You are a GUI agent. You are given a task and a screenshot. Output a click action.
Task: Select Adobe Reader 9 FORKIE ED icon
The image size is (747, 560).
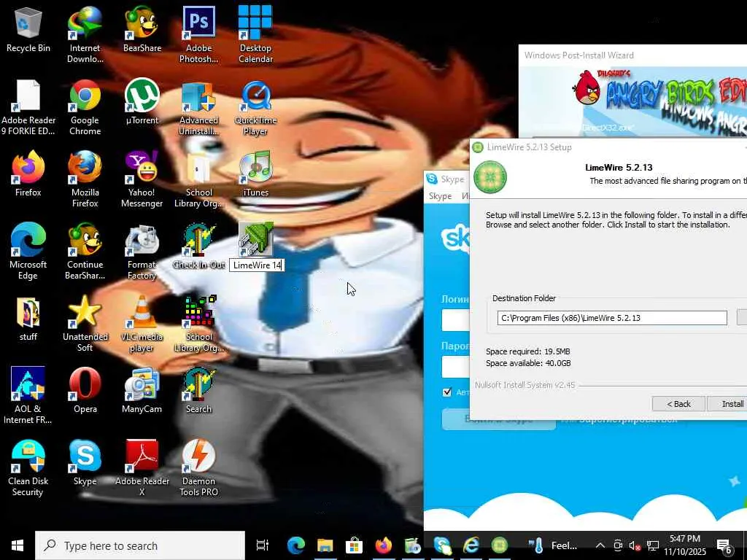pyautogui.click(x=28, y=108)
